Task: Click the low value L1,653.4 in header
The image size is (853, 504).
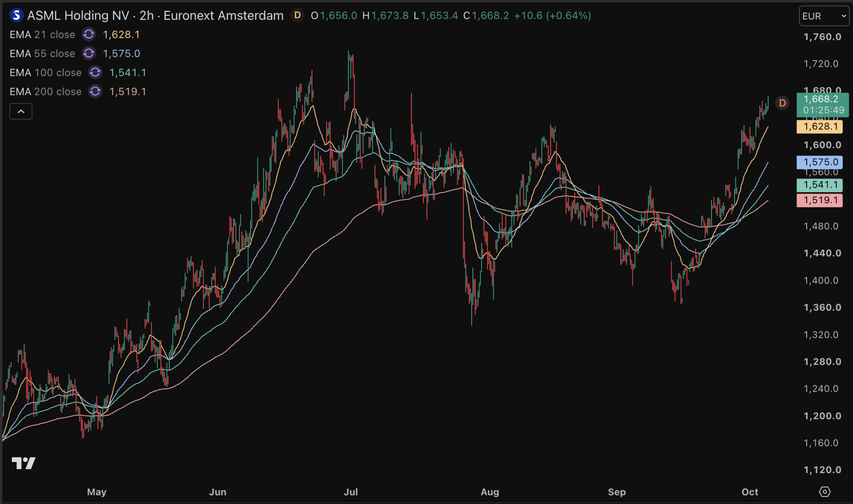Action: tap(436, 15)
